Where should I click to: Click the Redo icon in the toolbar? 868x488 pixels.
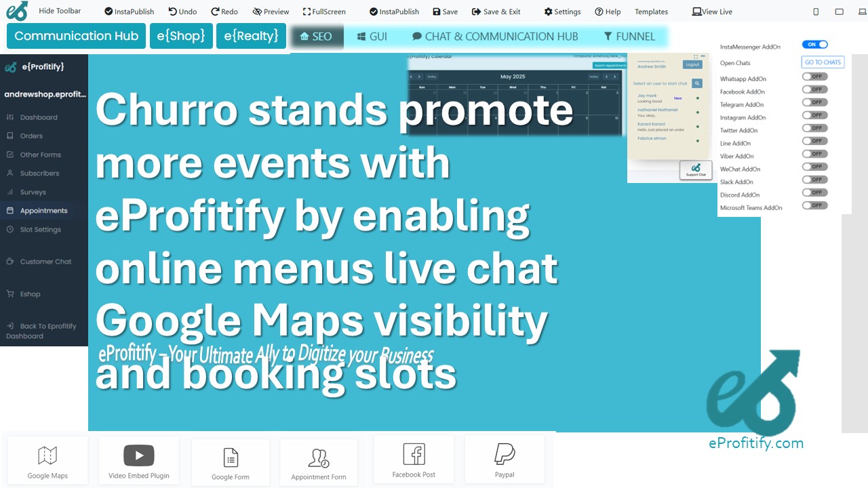[214, 11]
